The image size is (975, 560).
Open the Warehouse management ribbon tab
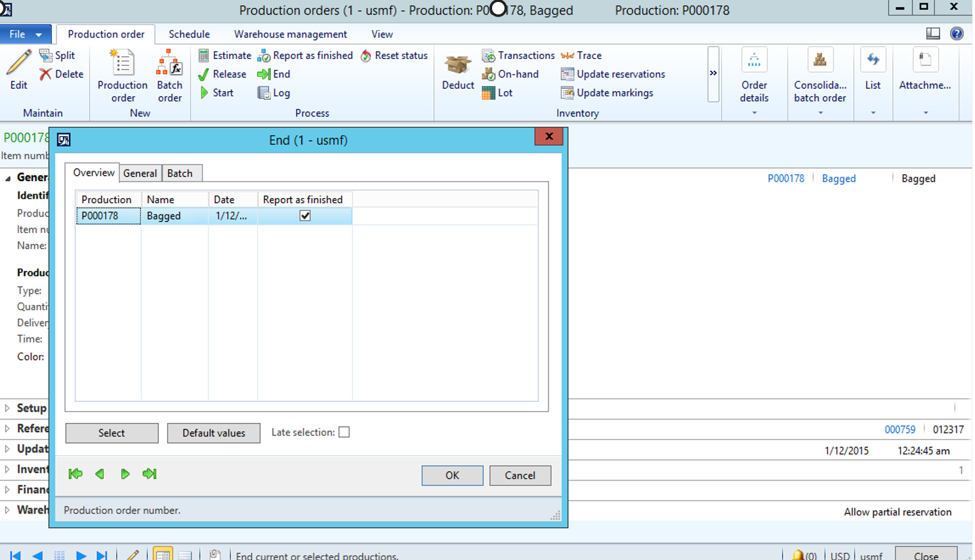290,34
